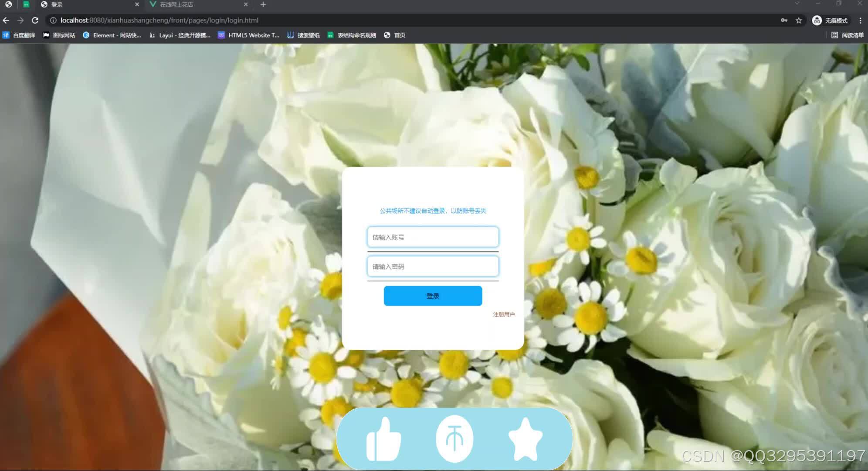Open the Chrome three-dot menu

860,20
